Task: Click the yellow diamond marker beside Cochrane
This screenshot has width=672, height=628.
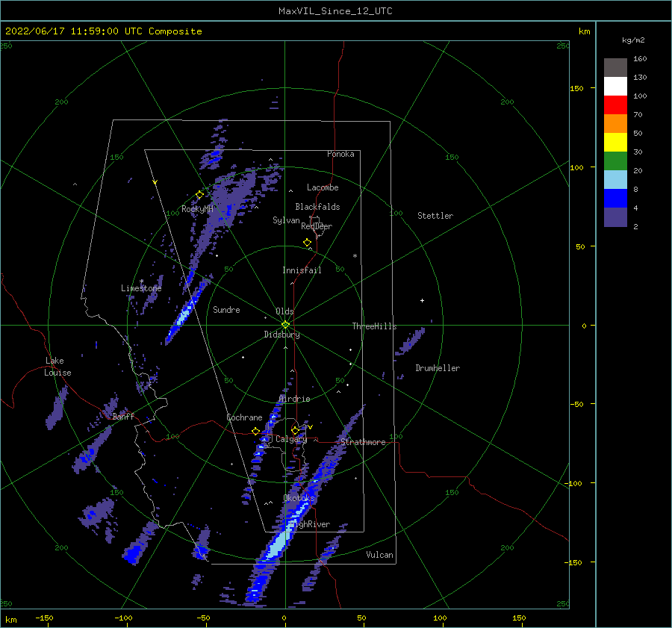Action: pyautogui.click(x=256, y=431)
